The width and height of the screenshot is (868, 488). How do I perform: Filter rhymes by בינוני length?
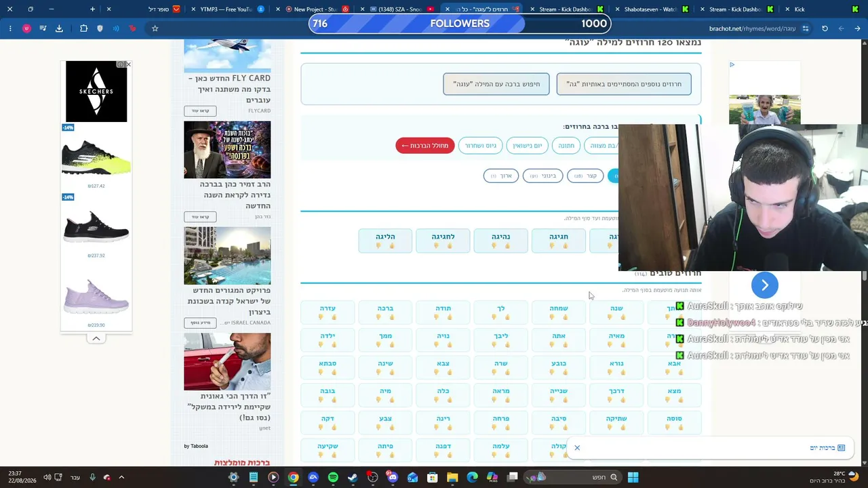click(x=542, y=176)
